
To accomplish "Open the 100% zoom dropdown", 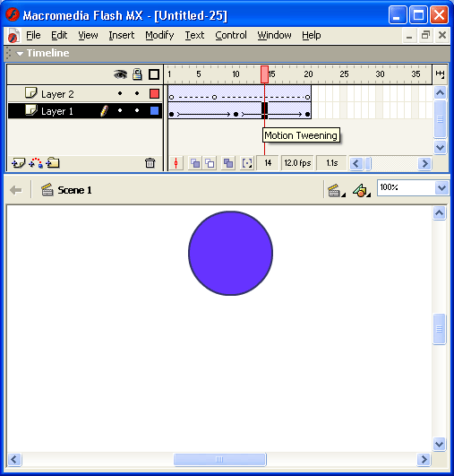I will point(441,188).
